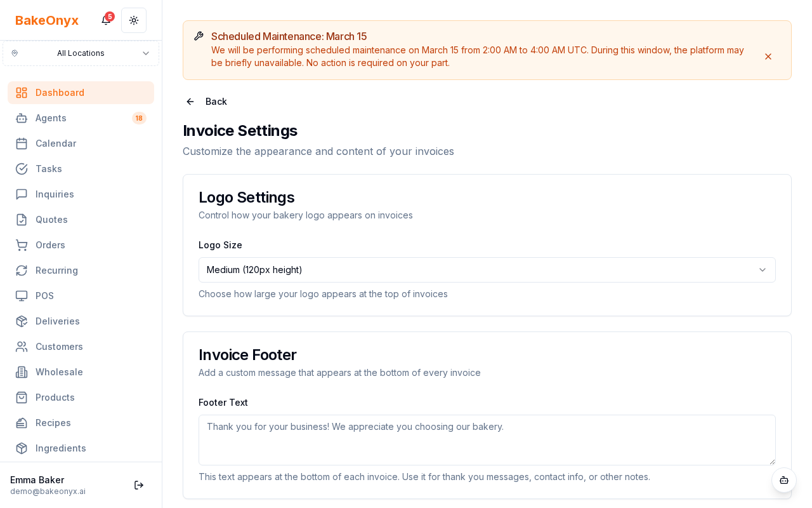This screenshot has height=508, width=812.
Task: Open the POS page
Action: point(81,296)
